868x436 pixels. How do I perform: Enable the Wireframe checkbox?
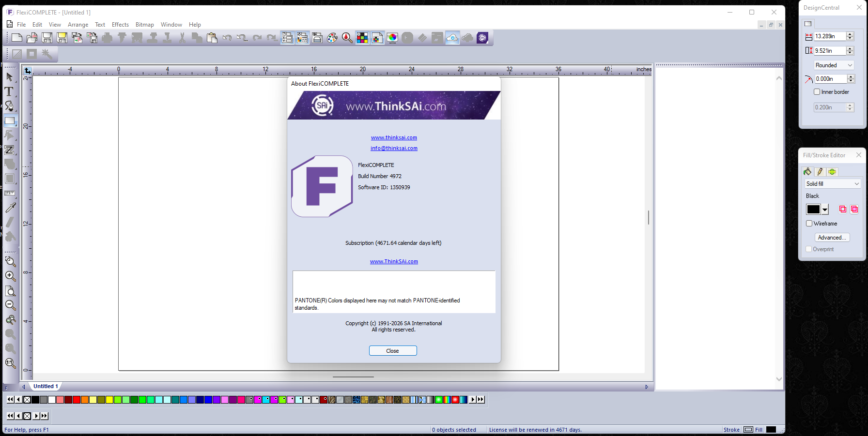click(809, 224)
